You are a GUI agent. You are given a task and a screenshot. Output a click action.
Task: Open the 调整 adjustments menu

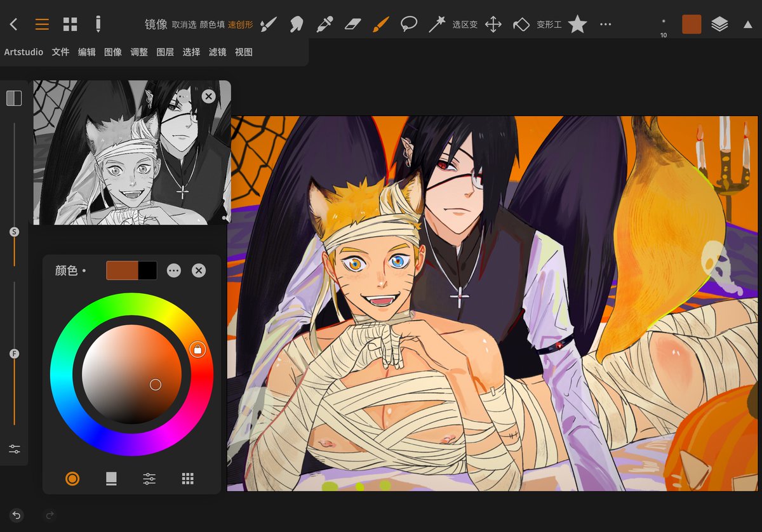pos(139,52)
